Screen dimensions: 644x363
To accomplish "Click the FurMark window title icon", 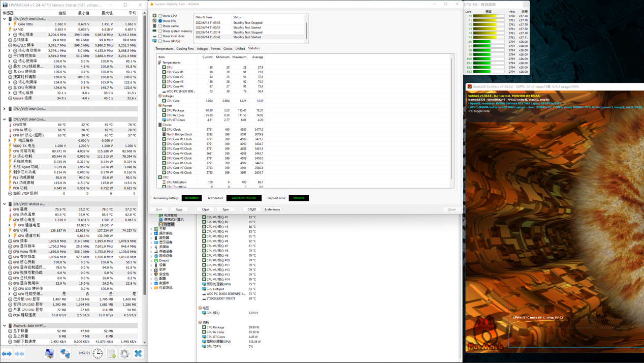I will coord(469,87).
